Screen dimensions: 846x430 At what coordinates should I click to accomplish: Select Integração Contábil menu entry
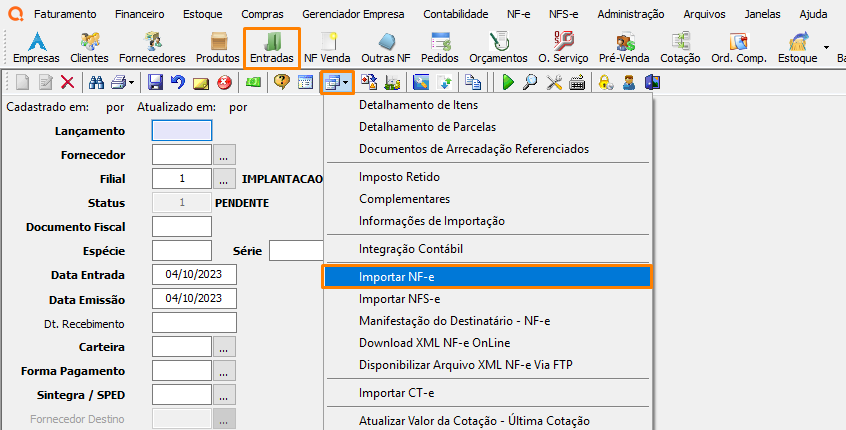[487, 249]
